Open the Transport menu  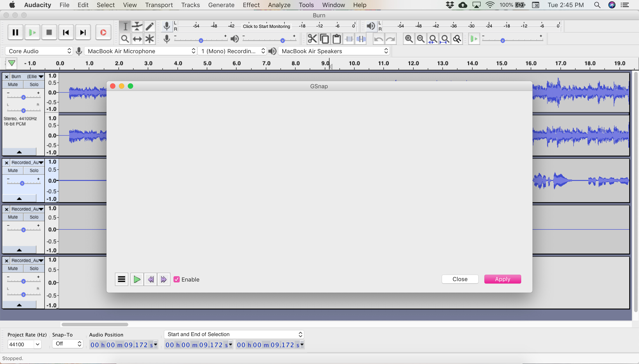(x=159, y=5)
